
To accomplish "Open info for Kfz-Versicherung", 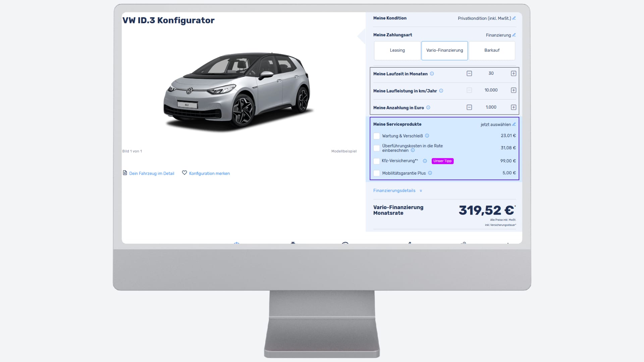I will tap(425, 161).
